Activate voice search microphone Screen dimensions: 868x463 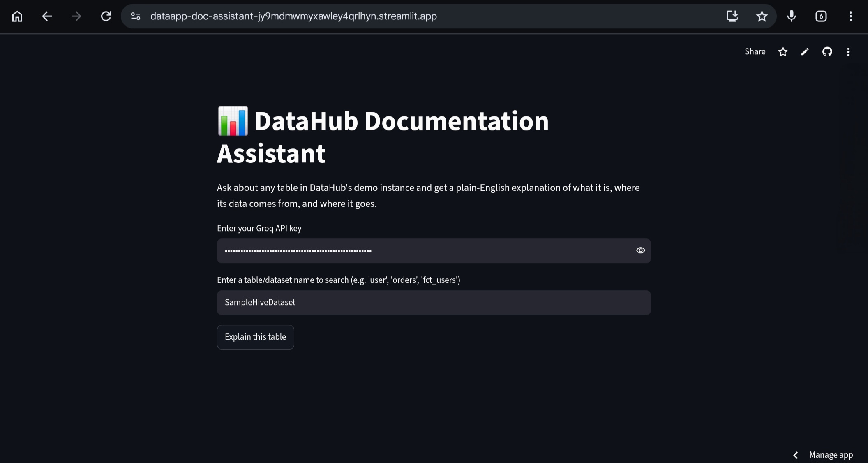(x=792, y=16)
